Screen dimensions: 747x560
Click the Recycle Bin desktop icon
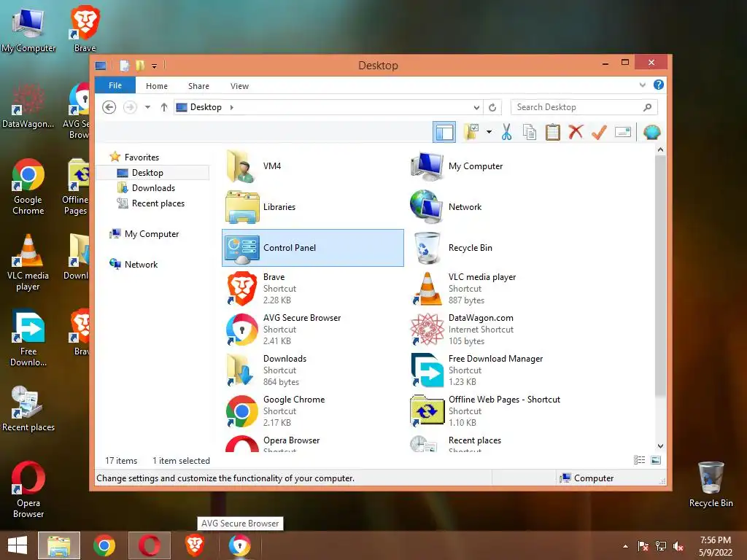coord(711,484)
